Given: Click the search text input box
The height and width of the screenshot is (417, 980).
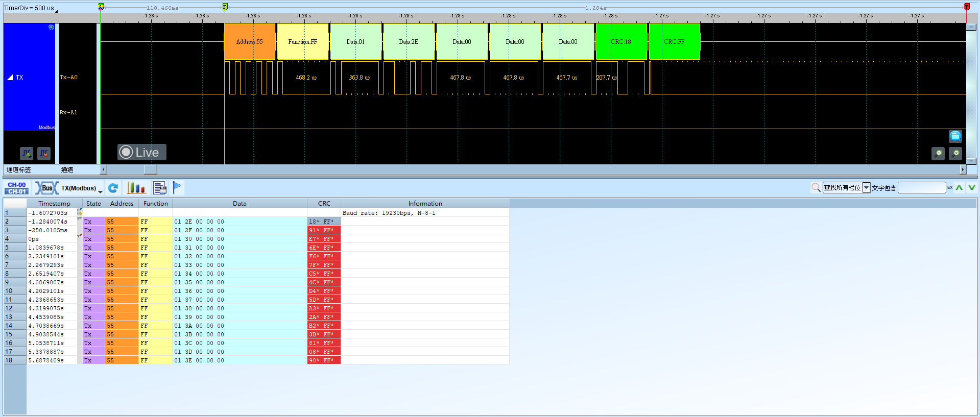Looking at the screenshot, I should click(x=922, y=188).
